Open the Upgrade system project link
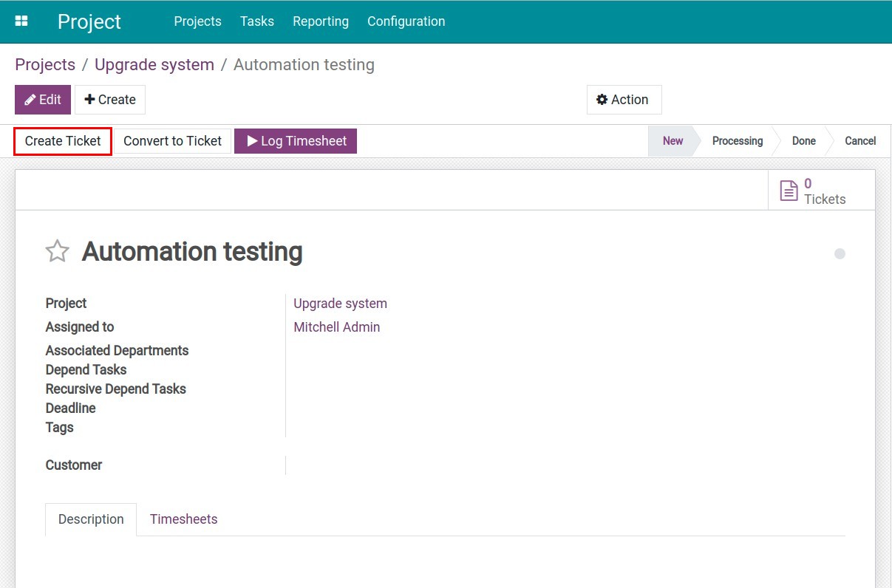This screenshot has height=588, width=892. [340, 303]
